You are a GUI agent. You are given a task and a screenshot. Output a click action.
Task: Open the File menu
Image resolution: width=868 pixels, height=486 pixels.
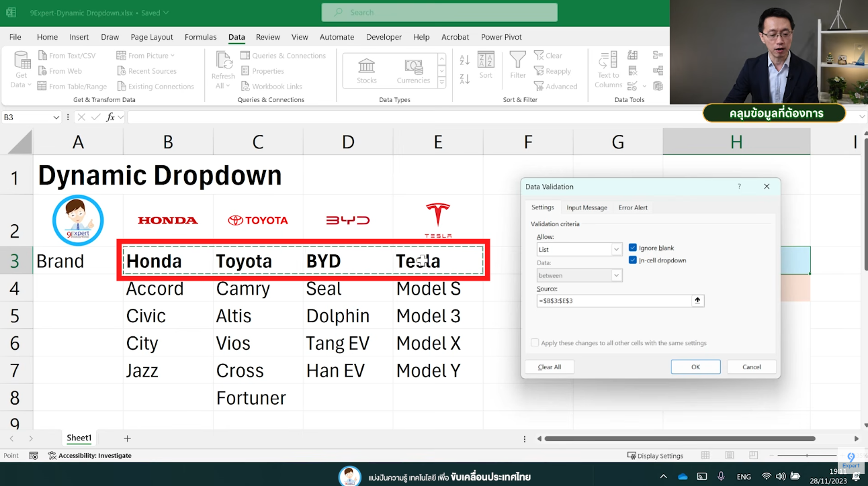coord(15,37)
